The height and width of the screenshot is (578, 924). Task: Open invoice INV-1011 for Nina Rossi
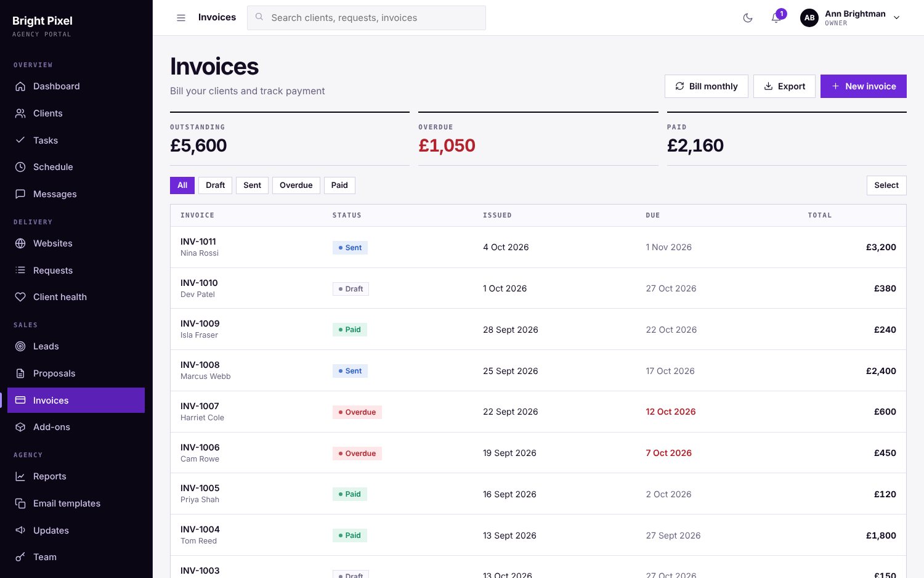click(538, 247)
